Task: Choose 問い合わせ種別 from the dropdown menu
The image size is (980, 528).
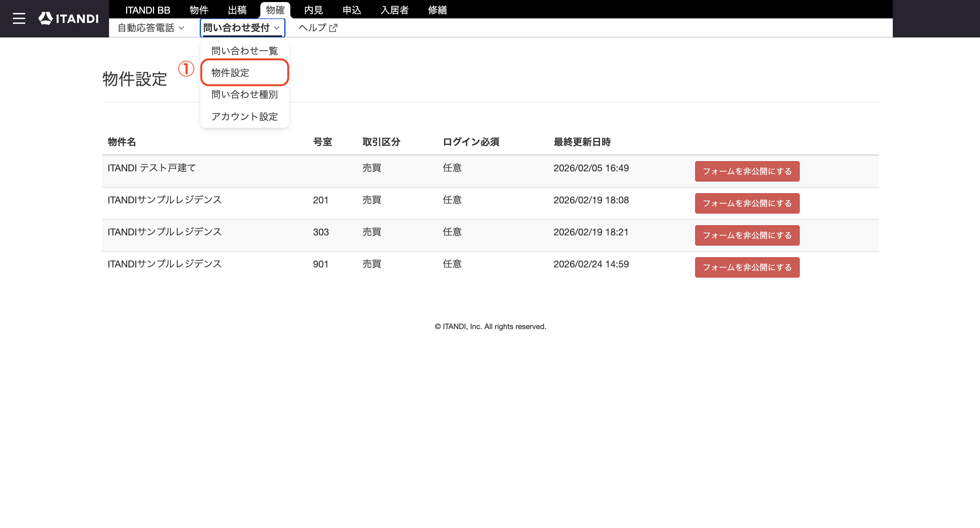Action: (245, 94)
